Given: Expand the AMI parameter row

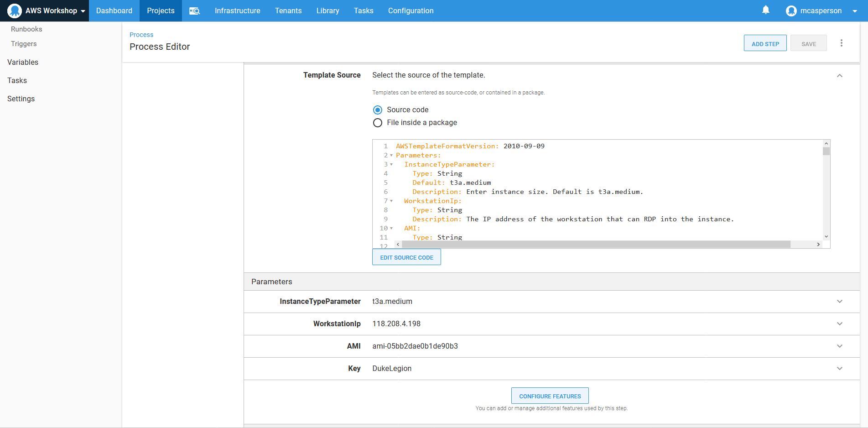Looking at the screenshot, I should pos(839,346).
